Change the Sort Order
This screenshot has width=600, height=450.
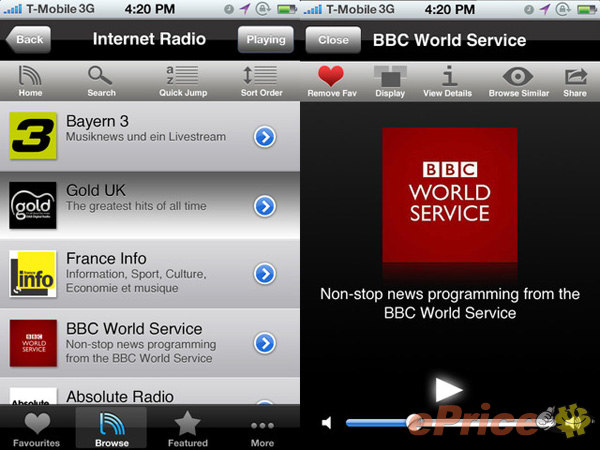pos(261,81)
